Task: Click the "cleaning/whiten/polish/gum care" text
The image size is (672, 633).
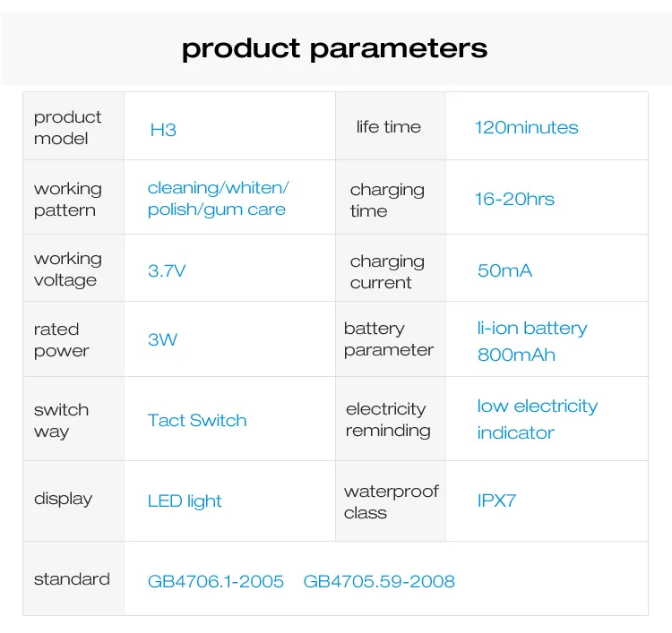Action: pyautogui.click(x=218, y=199)
